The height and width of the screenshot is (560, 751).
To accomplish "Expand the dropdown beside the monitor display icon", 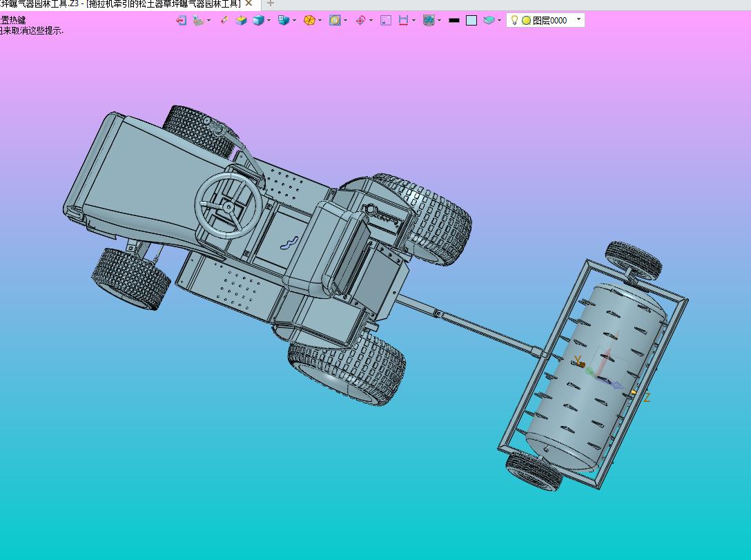I will 439,20.
